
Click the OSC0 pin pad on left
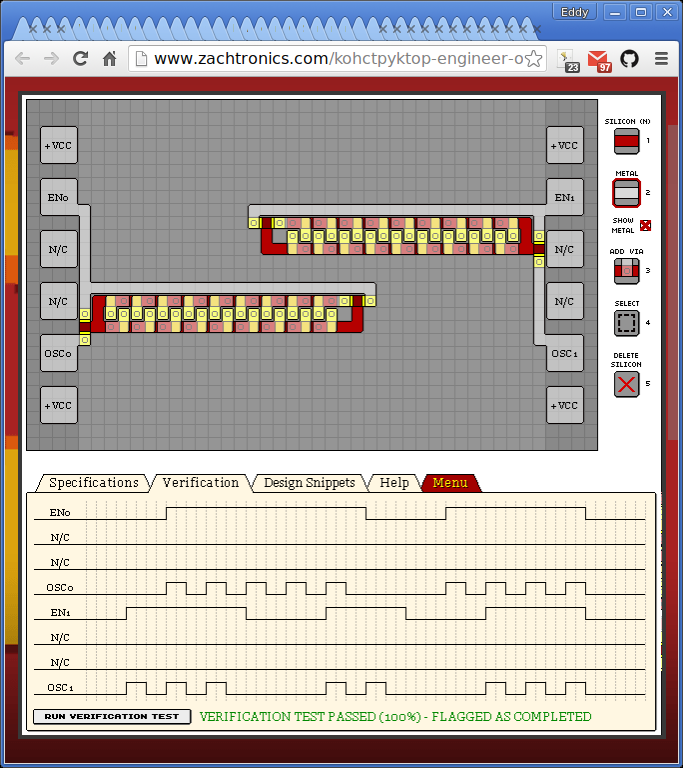pyautogui.click(x=59, y=353)
